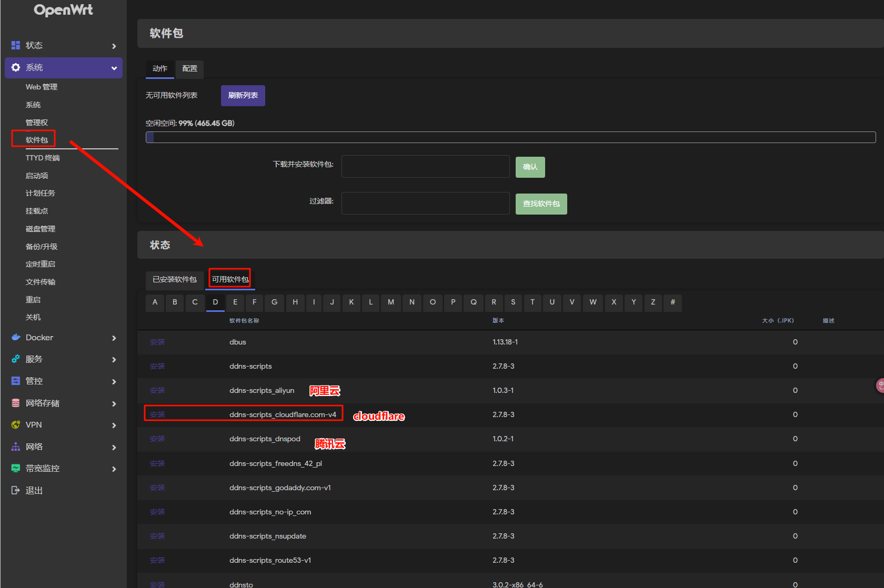The width and height of the screenshot is (884, 588).
Task: Open TTYD Terminal (TTYD 终端) in sidebar
Action: point(43,158)
